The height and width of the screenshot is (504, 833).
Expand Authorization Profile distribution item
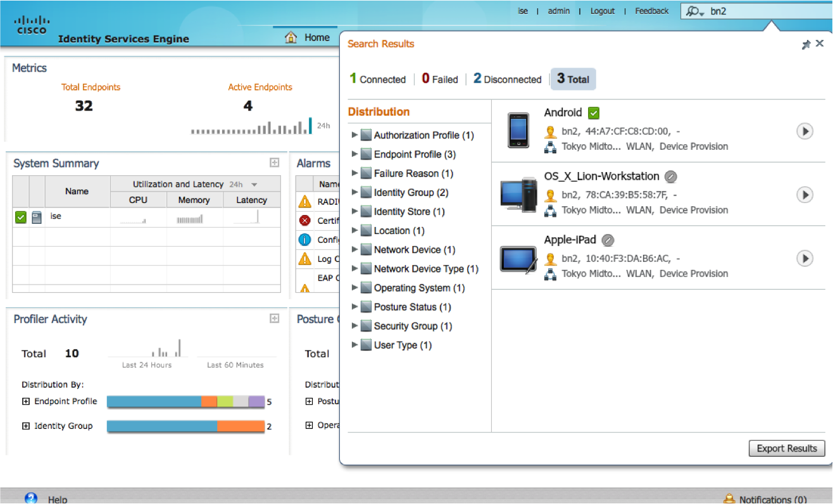(354, 135)
